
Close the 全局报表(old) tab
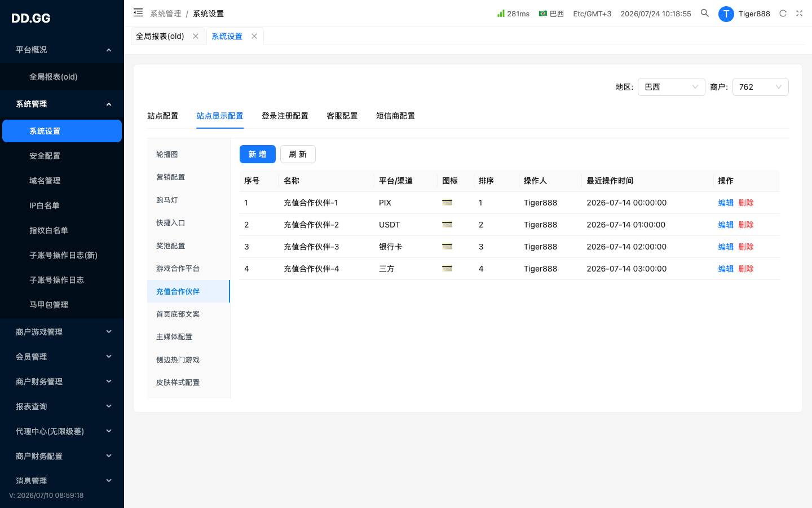[196, 36]
